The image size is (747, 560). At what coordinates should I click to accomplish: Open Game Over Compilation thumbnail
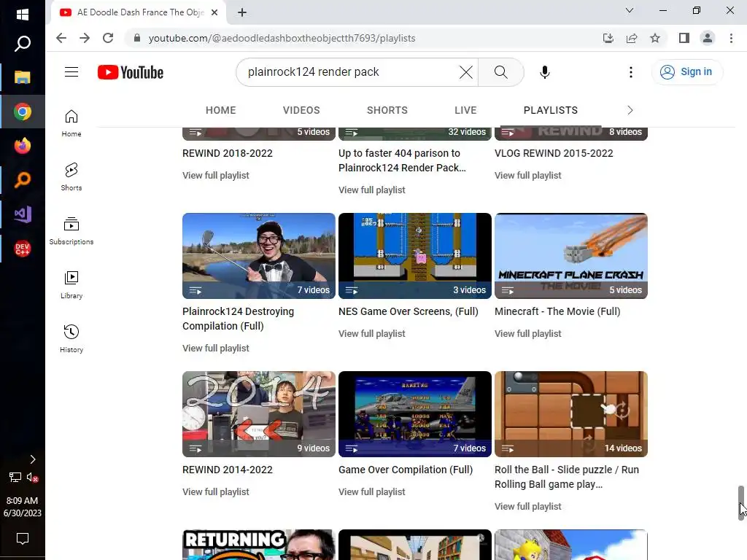[x=415, y=414]
